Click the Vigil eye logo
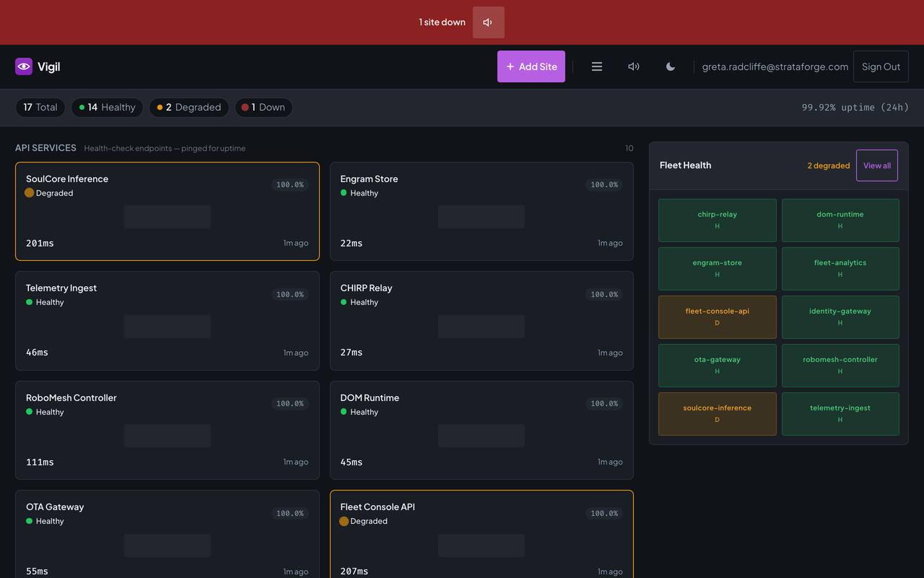Image resolution: width=924 pixels, height=578 pixels. click(x=24, y=66)
